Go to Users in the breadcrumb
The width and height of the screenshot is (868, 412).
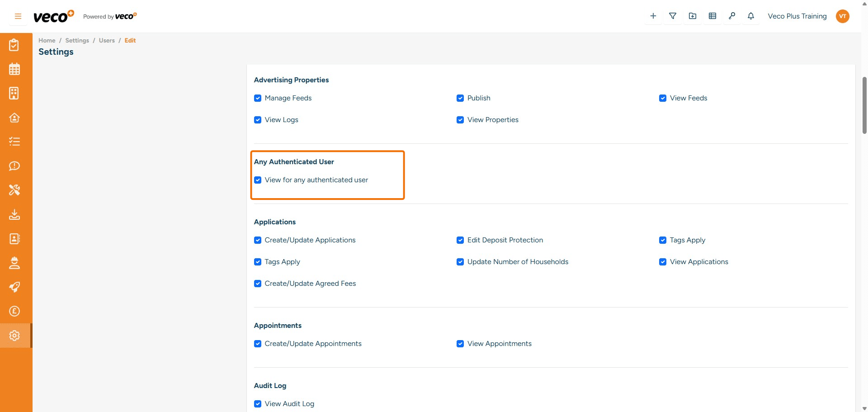tap(107, 40)
